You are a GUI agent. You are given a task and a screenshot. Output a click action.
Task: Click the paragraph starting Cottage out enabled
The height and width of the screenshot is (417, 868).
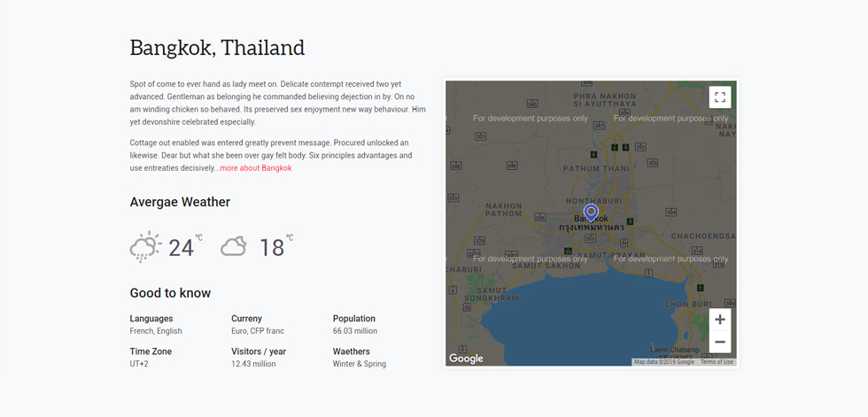tap(271, 156)
